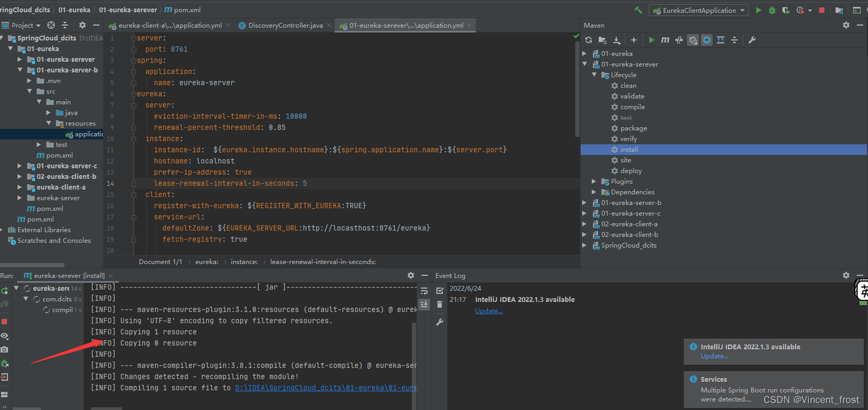
Task: Run with Coverage from the main toolbar
Action: point(786,10)
